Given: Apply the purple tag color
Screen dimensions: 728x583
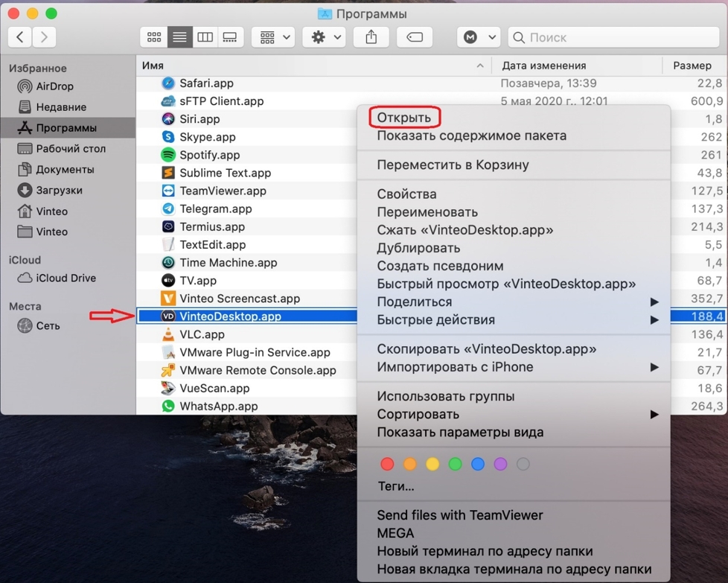Looking at the screenshot, I should coord(500,464).
